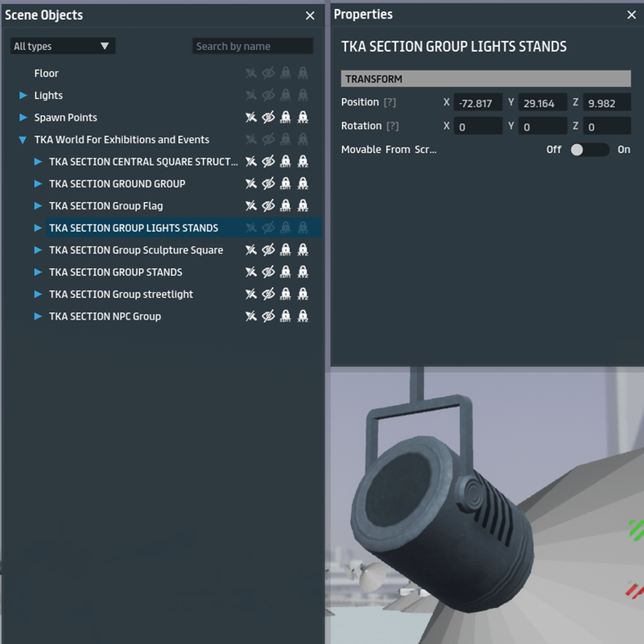Click the no-select cursor icon for TKA SECTION Group Flag
644x644 pixels.
[x=251, y=206]
